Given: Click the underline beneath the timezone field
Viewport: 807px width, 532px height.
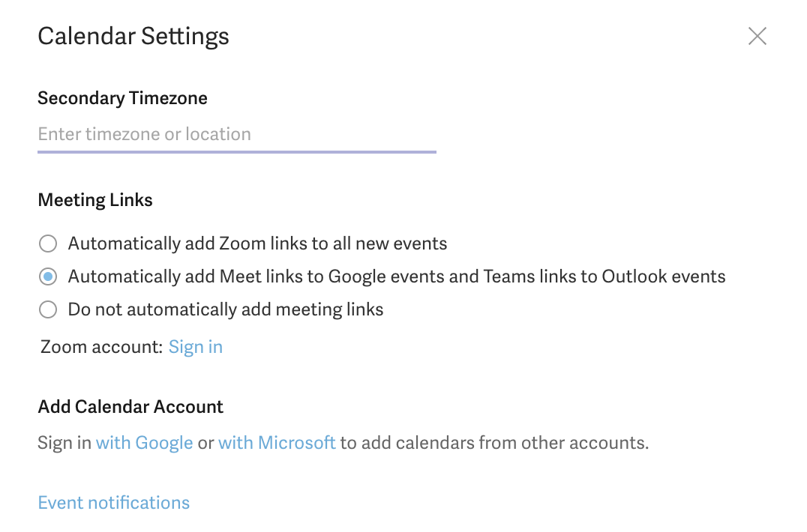Looking at the screenshot, I should (236, 152).
